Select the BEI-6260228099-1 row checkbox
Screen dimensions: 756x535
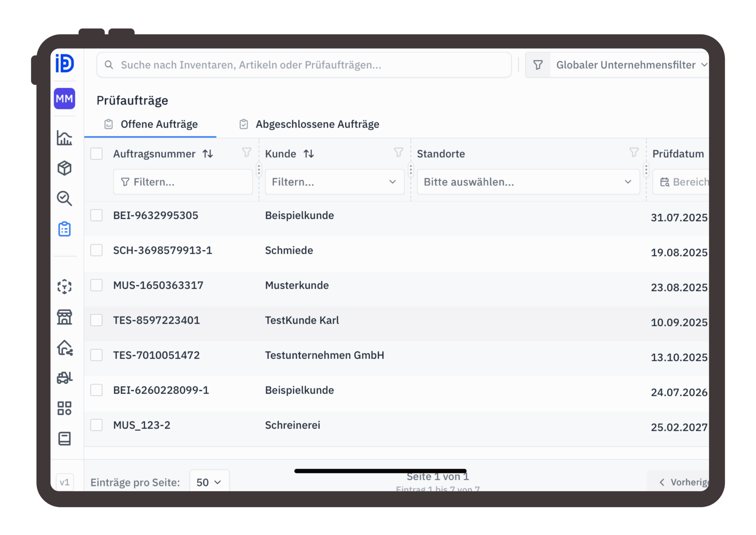coord(97,390)
